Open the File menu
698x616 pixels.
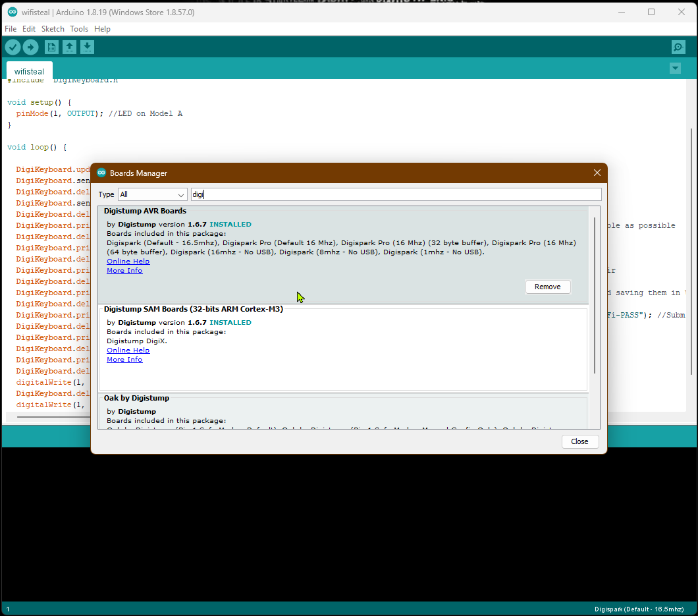(x=11, y=29)
